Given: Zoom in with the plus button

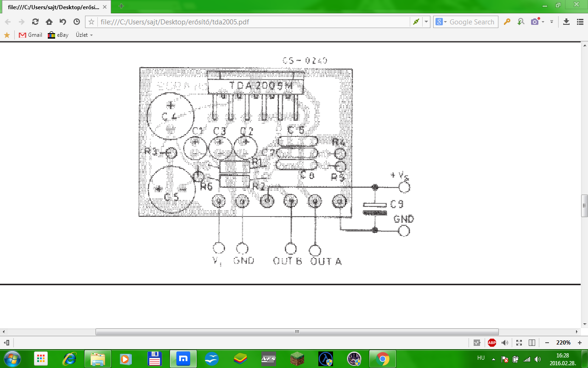Looking at the screenshot, I should [x=580, y=343].
